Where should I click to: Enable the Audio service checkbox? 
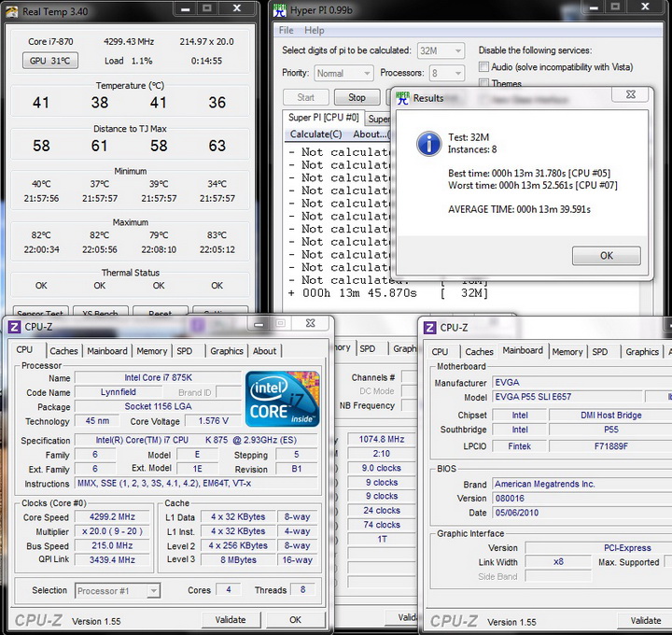point(483,67)
